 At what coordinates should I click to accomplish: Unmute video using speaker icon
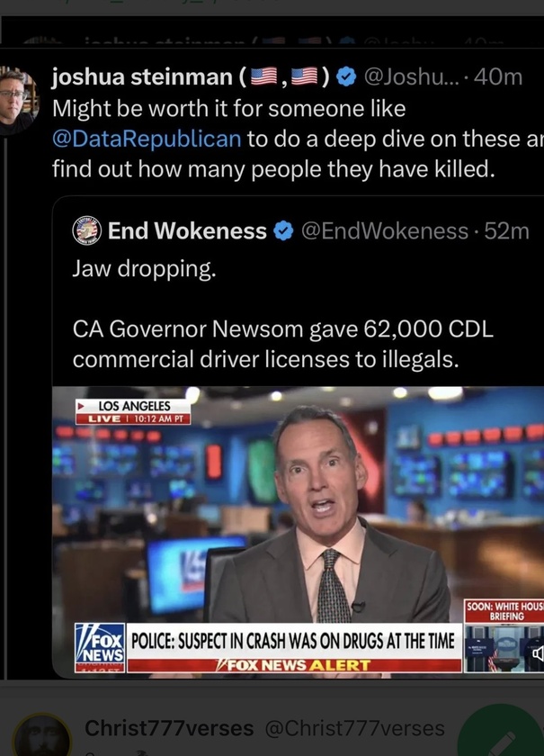pos(538,653)
